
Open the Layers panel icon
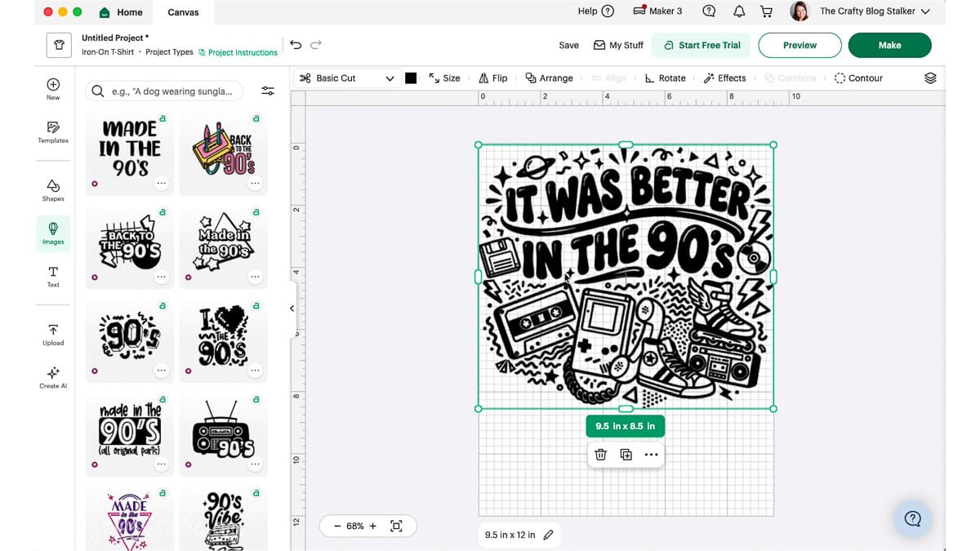click(x=930, y=78)
